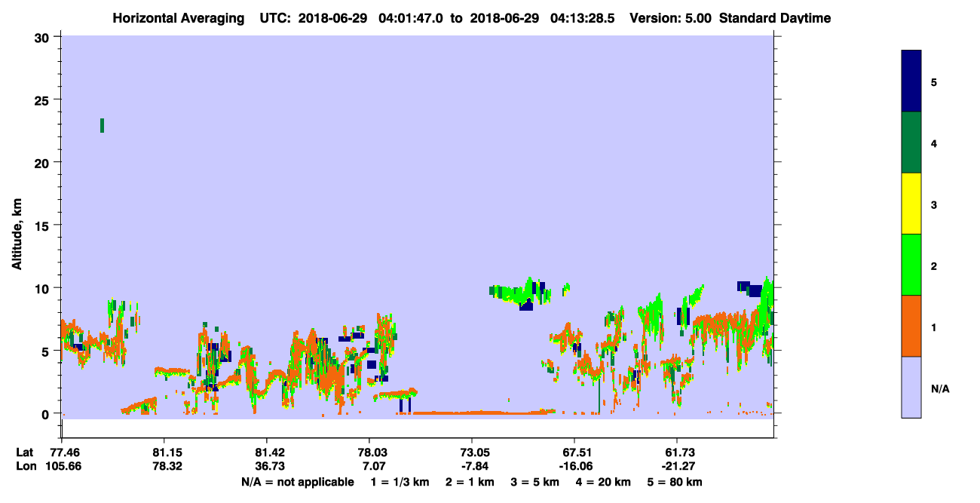Click the colorbar number label 5
Screen dimensions: 980x503
(x=934, y=82)
